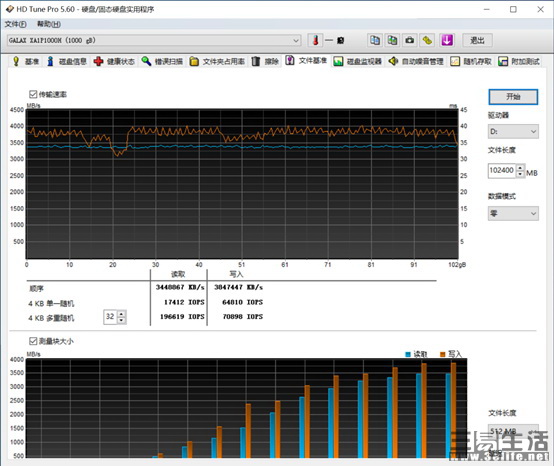
Task: Expand the 数据模式 data pattern dropdown
Action: 513,213
